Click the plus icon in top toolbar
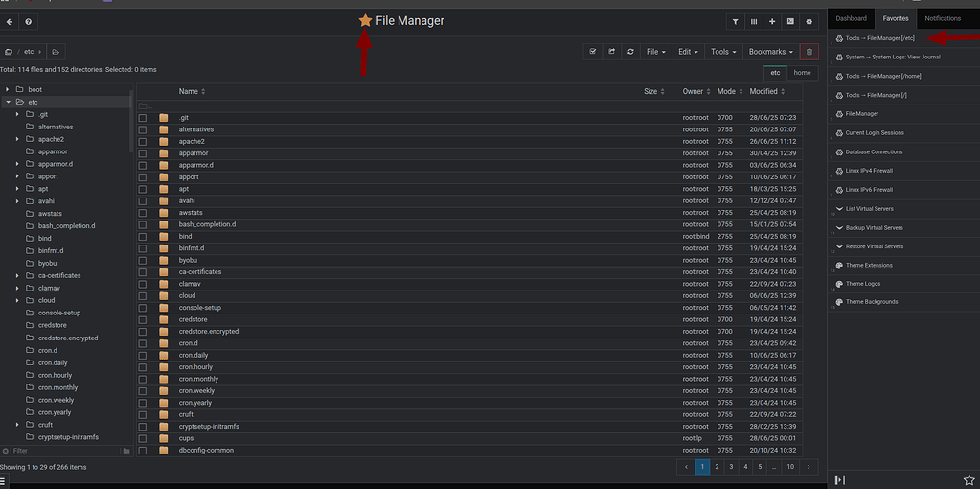Screen dimensions: 980x489 [x=772, y=22]
